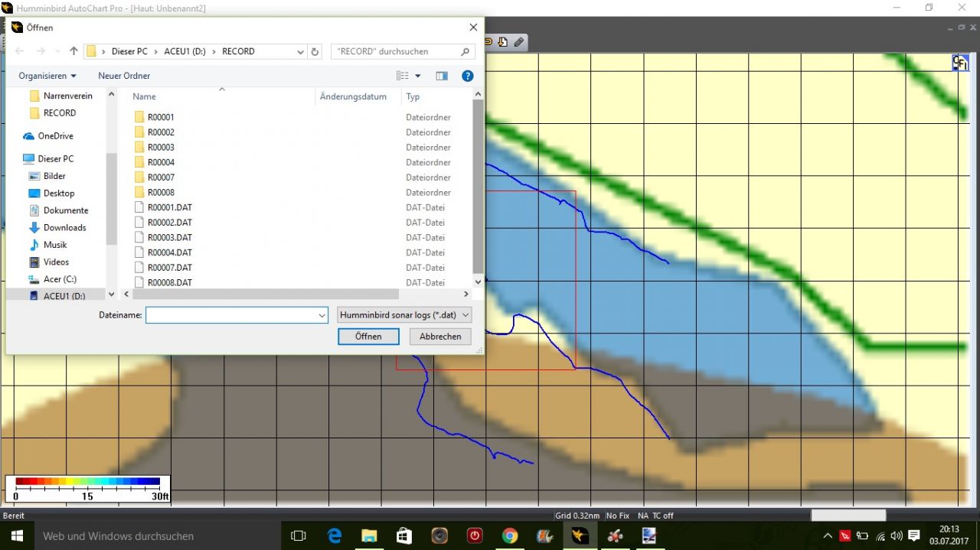Select Downloads in the sidebar

pyautogui.click(x=64, y=227)
